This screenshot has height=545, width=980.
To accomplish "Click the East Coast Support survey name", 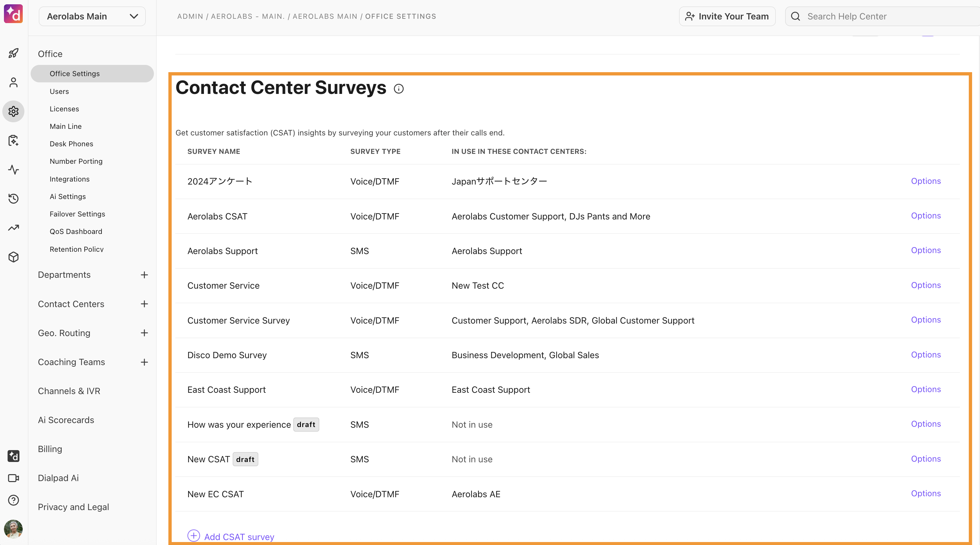I will coord(226,390).
